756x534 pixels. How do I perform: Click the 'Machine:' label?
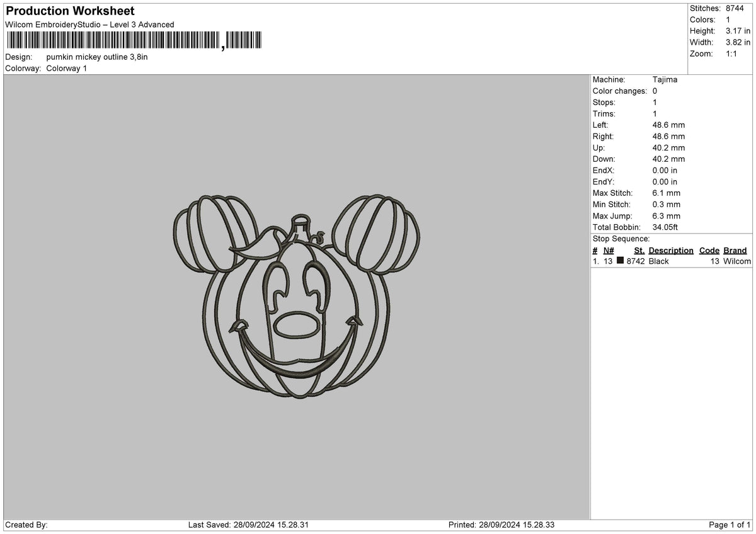click(x=609, y=79)
